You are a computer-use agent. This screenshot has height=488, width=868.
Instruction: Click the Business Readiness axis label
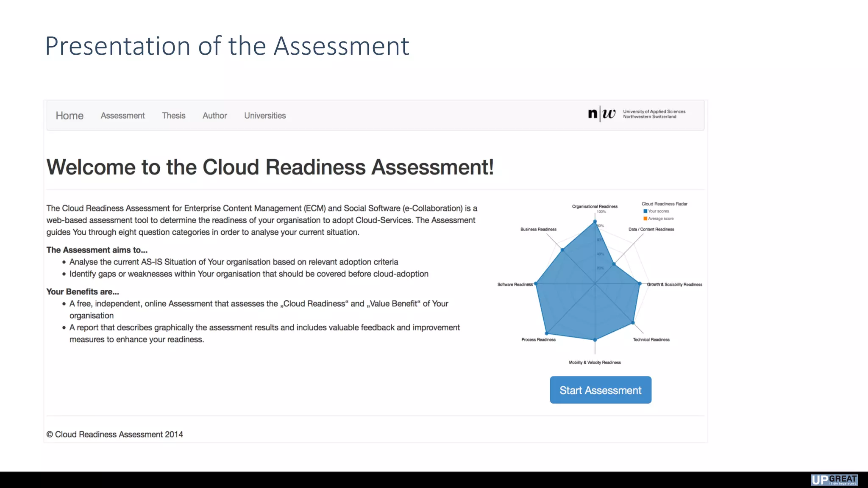click(538, 229)
